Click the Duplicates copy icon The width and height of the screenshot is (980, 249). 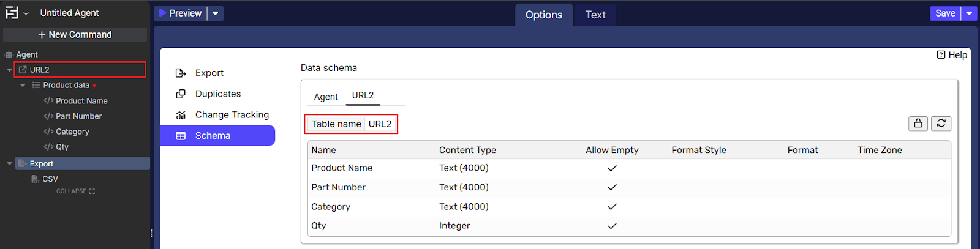[x=181, y=94]
